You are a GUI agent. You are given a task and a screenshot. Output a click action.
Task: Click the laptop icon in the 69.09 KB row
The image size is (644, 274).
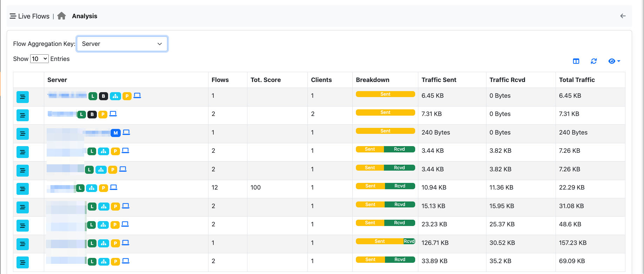pos(126,261)
